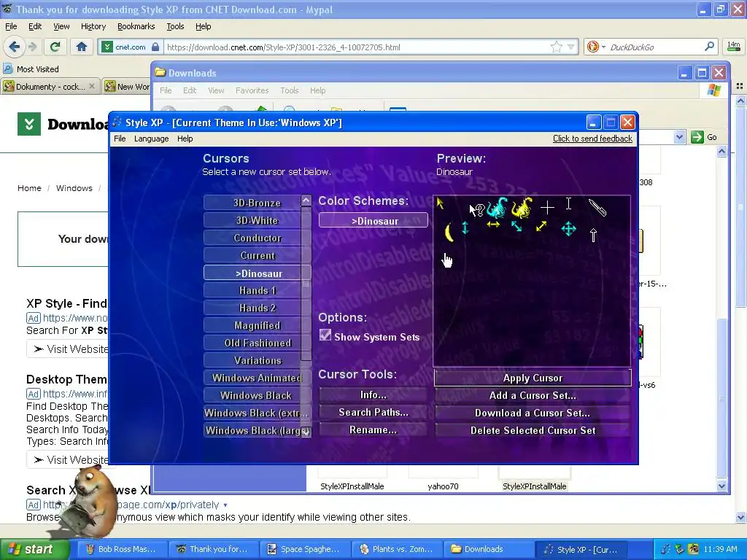The image size is (747, 560).
Task: Close the 'Dokumenty - cock...' tab
Action: coord(92,86)
